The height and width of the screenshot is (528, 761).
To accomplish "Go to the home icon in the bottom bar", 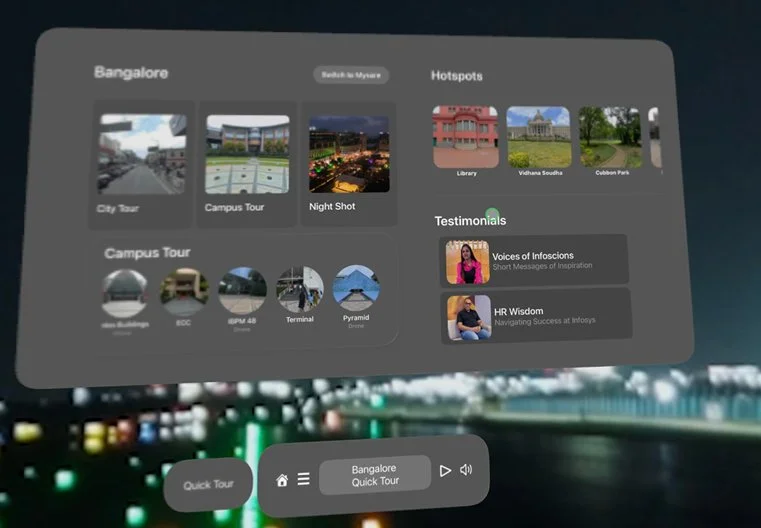I will 282,480.
